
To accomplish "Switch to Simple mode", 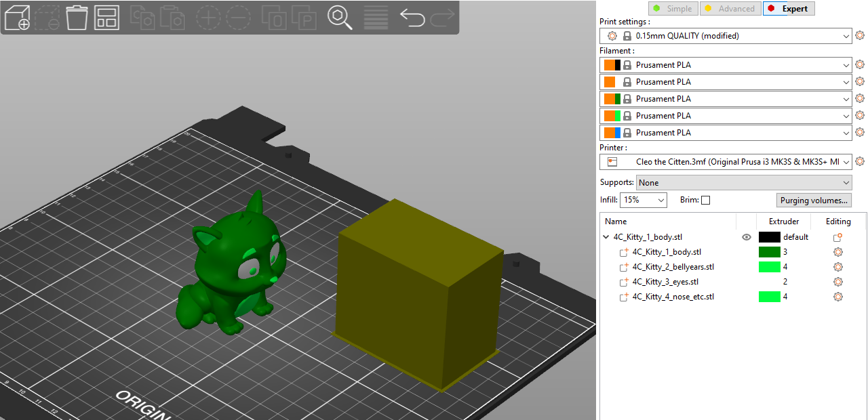I will coord(672,9).
